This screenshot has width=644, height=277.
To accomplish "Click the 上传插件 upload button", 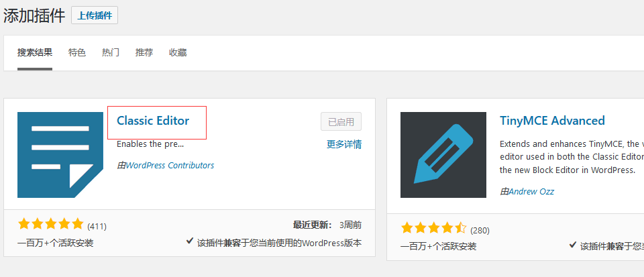I will point(95,15).
